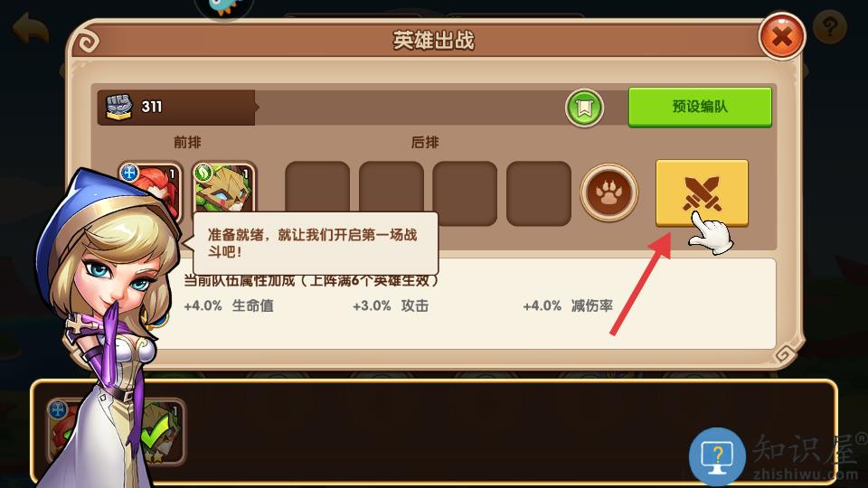This screenshot has width=868, height=488.
Task: Click the blue bird avatar at top
Action: (224, 8)
